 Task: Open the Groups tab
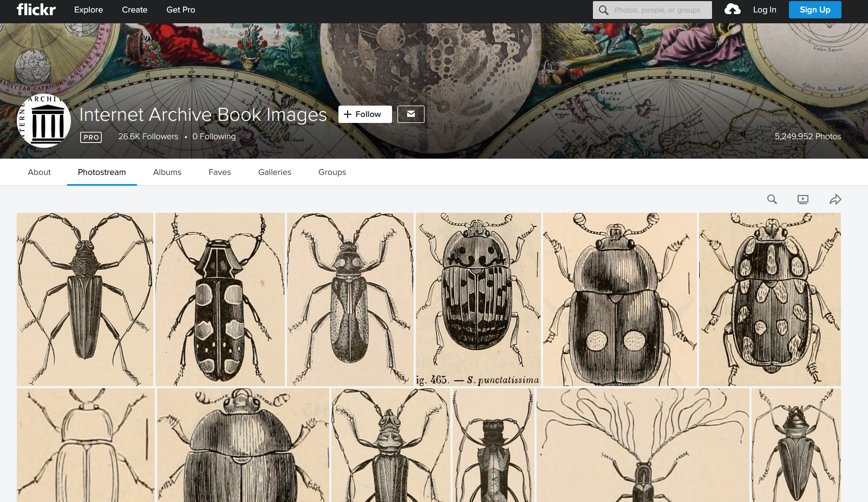point(332,172)
